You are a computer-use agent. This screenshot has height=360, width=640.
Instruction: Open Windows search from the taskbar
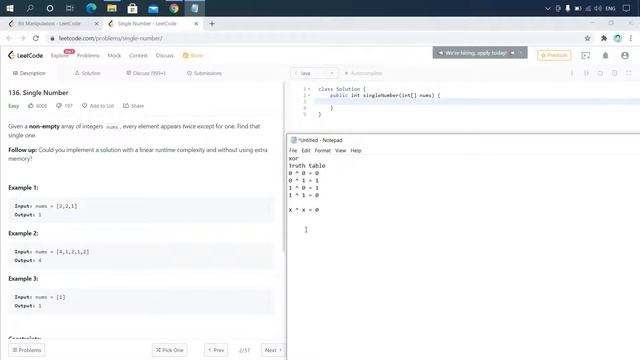pos(30,8)
